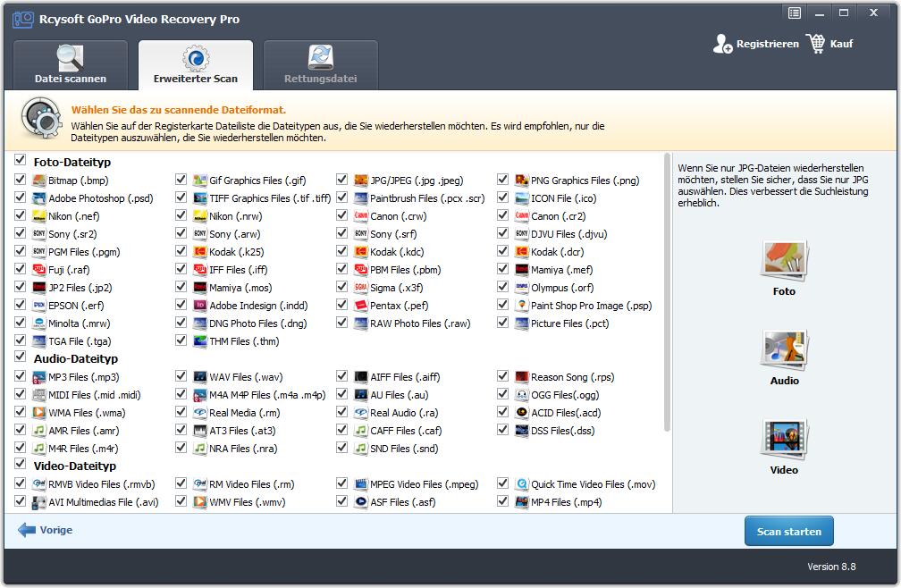Click the Paint Shop Pro Image icon
The width and height of the screenshot is (901, 588).
[522, 305]
